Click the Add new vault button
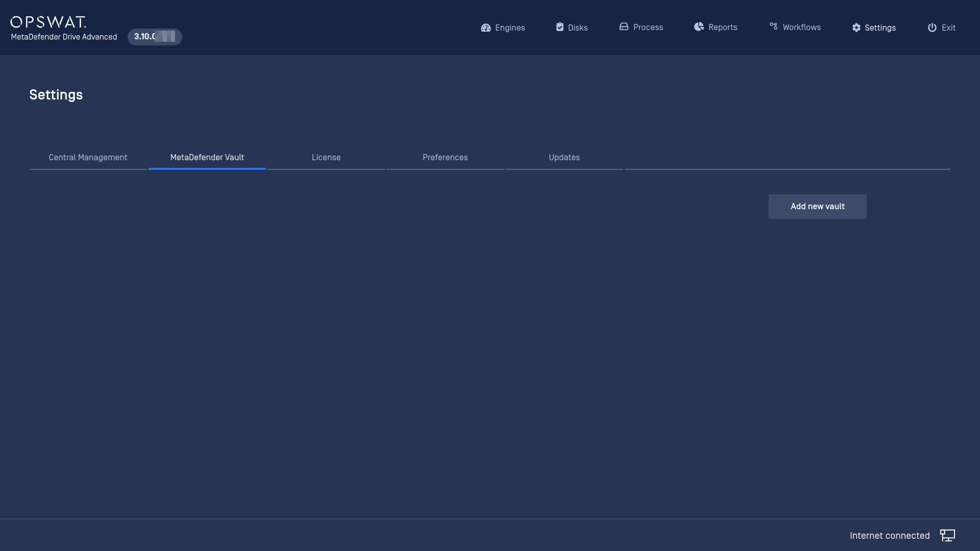 coord(818,207)
